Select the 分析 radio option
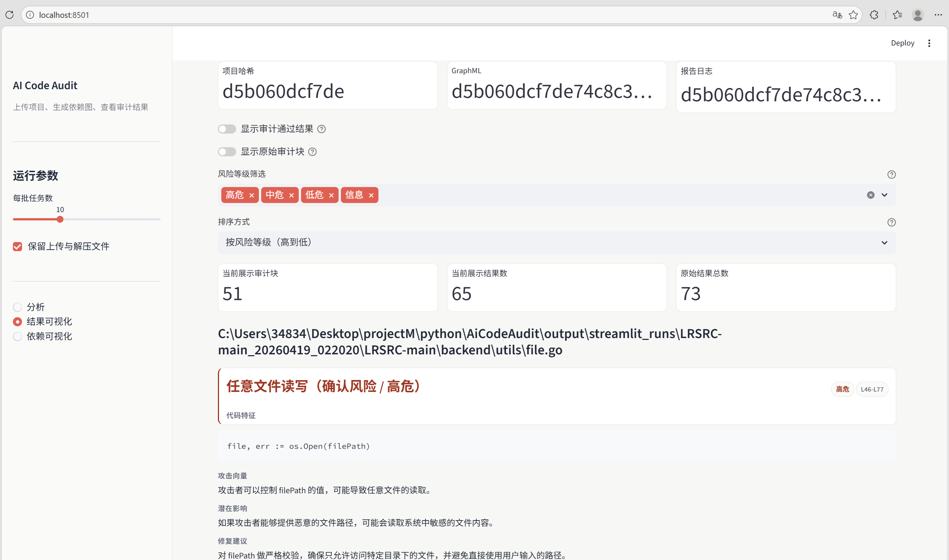The image size is (949, 560). pyautogui.click(x=17, y=307)
